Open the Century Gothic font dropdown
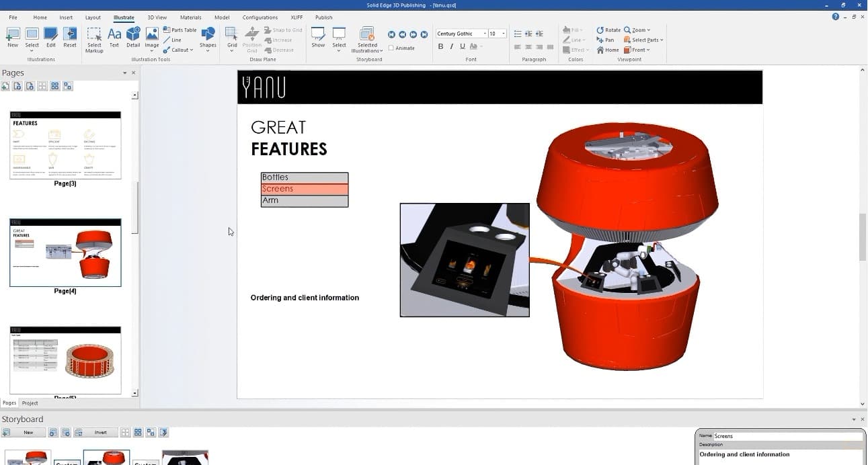Screen dimensions: 868x465 pos(485,34)
